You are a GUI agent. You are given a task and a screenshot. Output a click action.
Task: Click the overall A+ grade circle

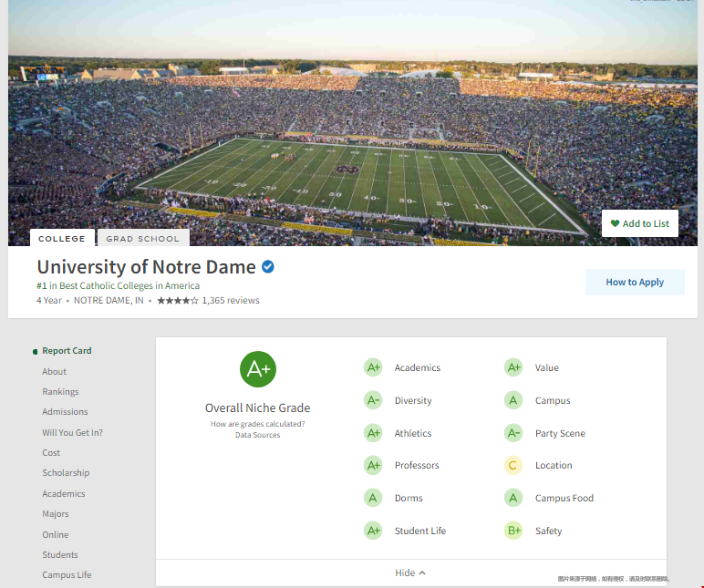coord(258,369)
